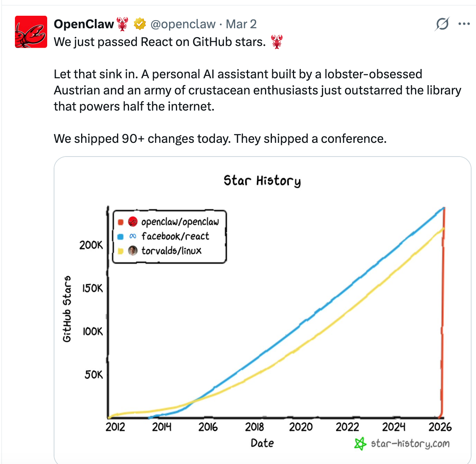
Task: Select the torvalds/linux legend label
Action: (171, 251)
